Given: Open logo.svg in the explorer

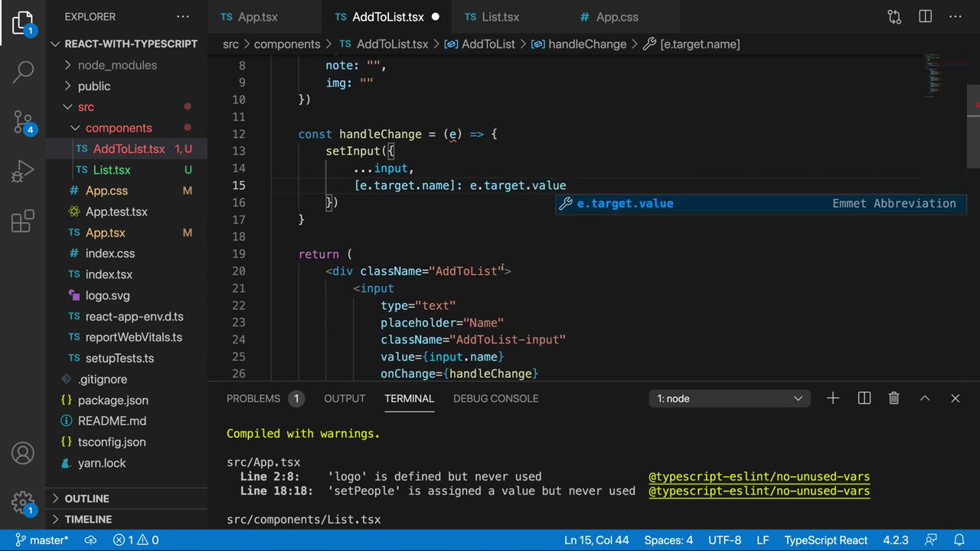Looking at the screenshot, I should pyautogui.click(x=126, y=295).
